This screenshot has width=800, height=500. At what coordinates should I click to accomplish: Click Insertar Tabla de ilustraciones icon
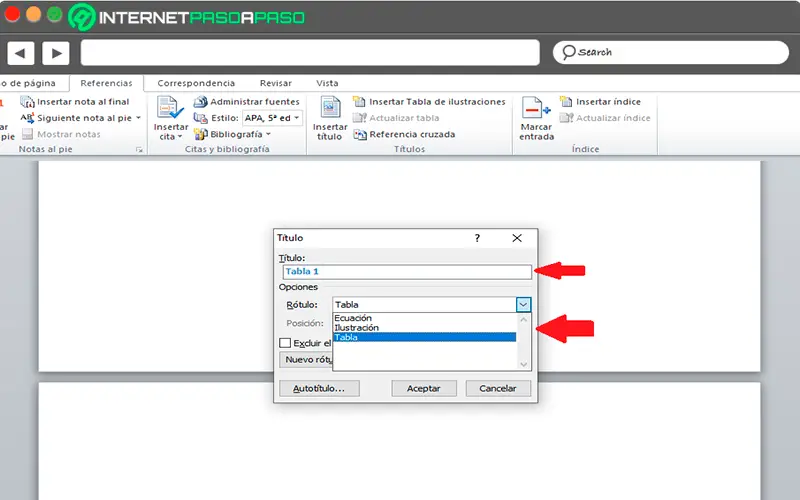(x=360, y=102)
